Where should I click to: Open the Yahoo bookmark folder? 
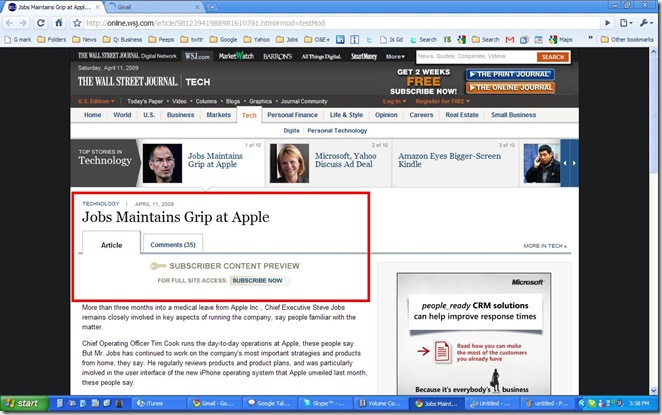(257, 40)
